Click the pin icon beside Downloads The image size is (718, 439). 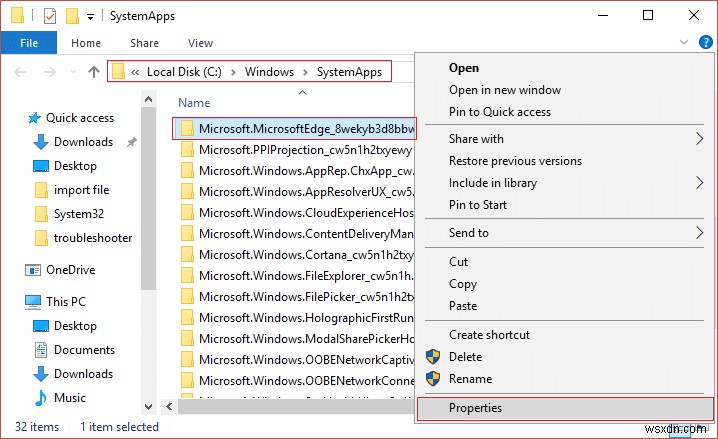click(x=131, y=143)
